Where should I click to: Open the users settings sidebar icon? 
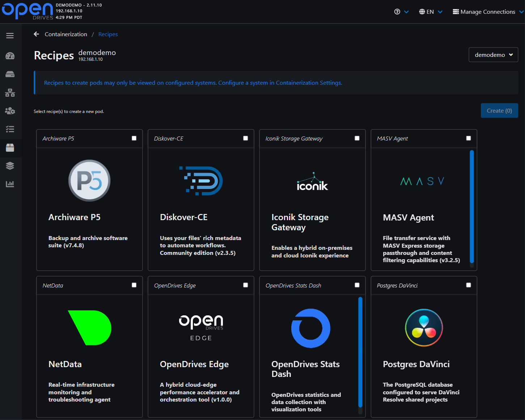pos(10,111)
